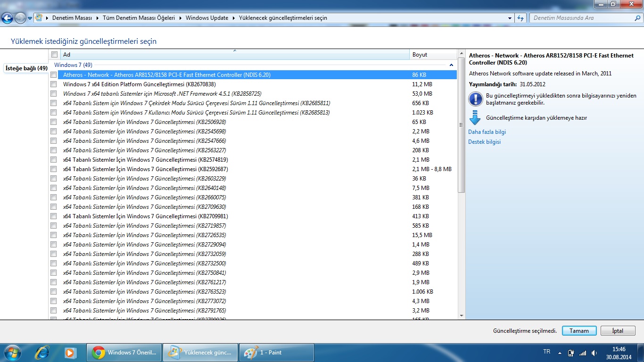
Task: Navigate to Tüm Denetim Masası Öğeleri breadcrumb
Action: pyautogui.click(x=139, y=18)
